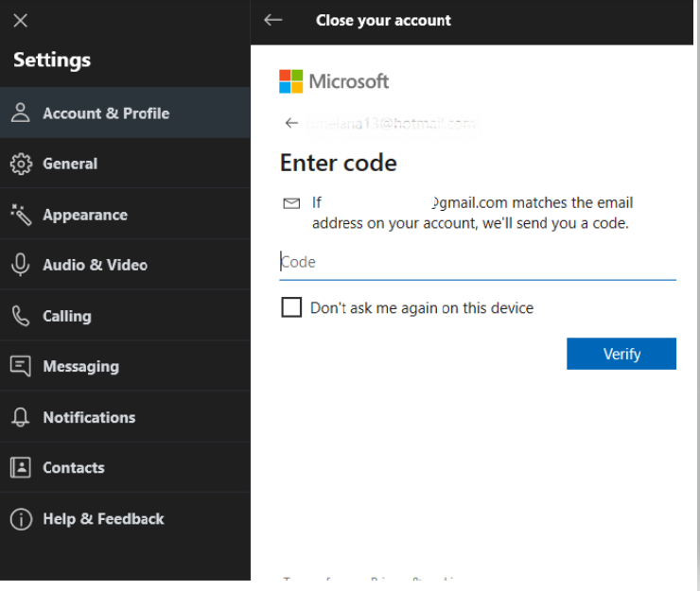Click the chat bubble icon for Messaging

coord(21,367)
